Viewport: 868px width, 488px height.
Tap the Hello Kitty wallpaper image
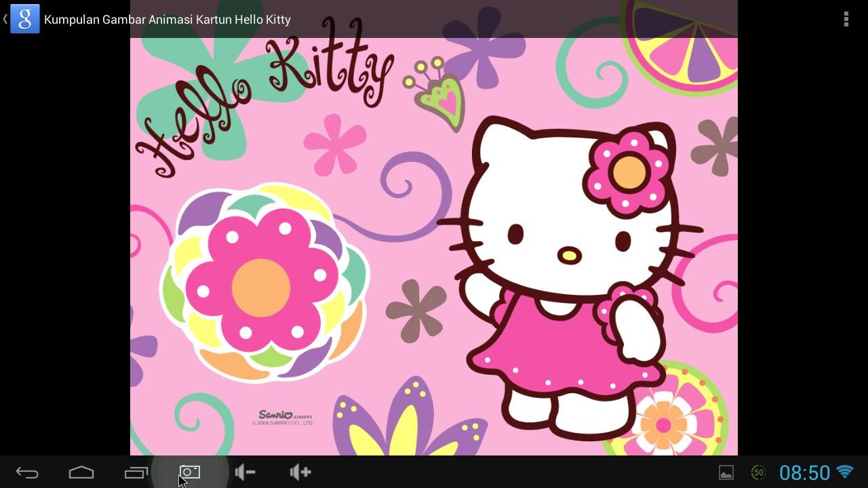click(x=434, y=228)
